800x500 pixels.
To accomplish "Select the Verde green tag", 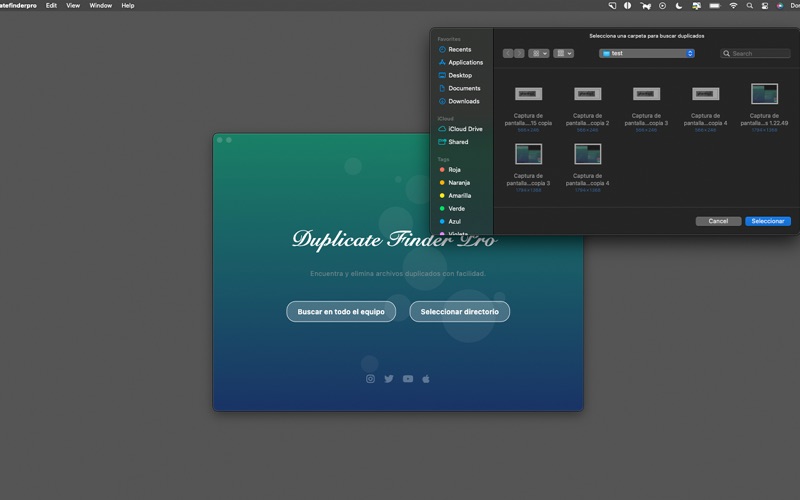I will coord(452,209).
